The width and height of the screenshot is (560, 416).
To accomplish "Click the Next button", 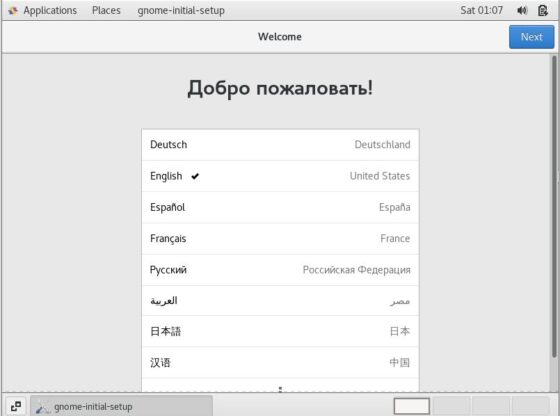I will point(531,37).
